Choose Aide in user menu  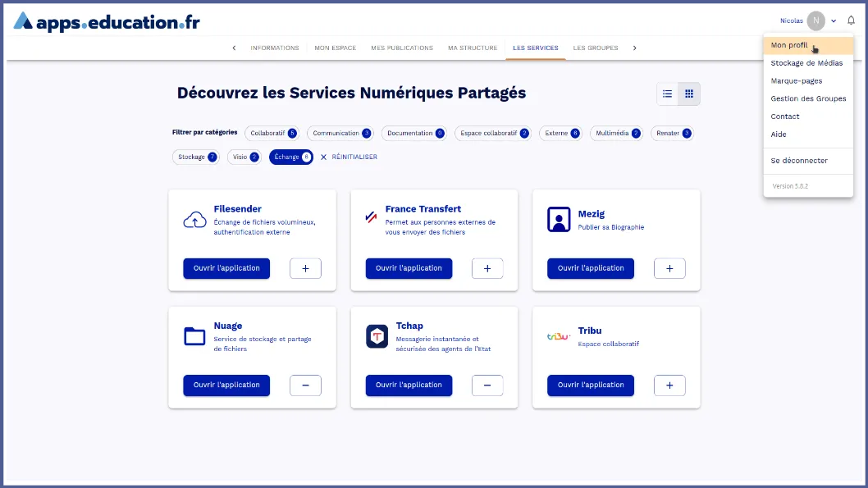(808, 134)
